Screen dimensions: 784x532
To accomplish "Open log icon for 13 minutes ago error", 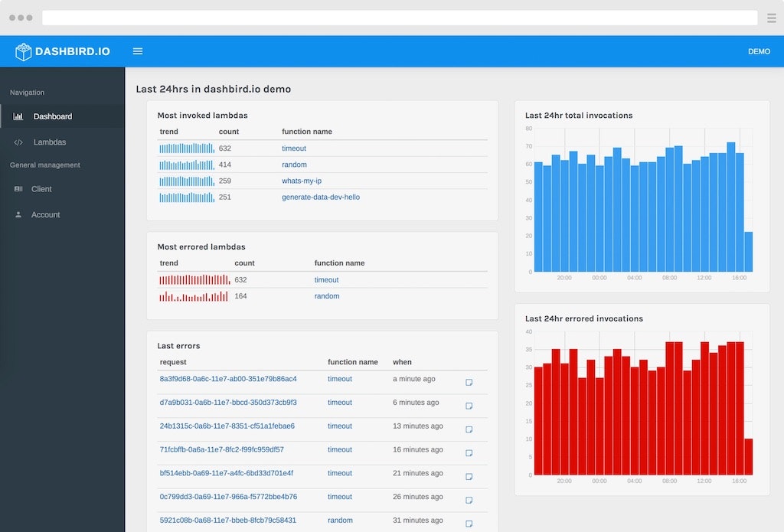I will (x=469, y=429).
